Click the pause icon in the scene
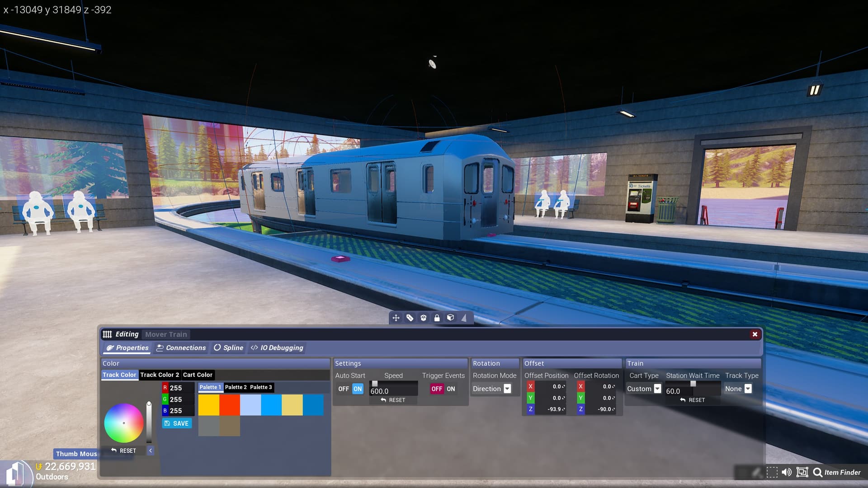 point(815,90)
